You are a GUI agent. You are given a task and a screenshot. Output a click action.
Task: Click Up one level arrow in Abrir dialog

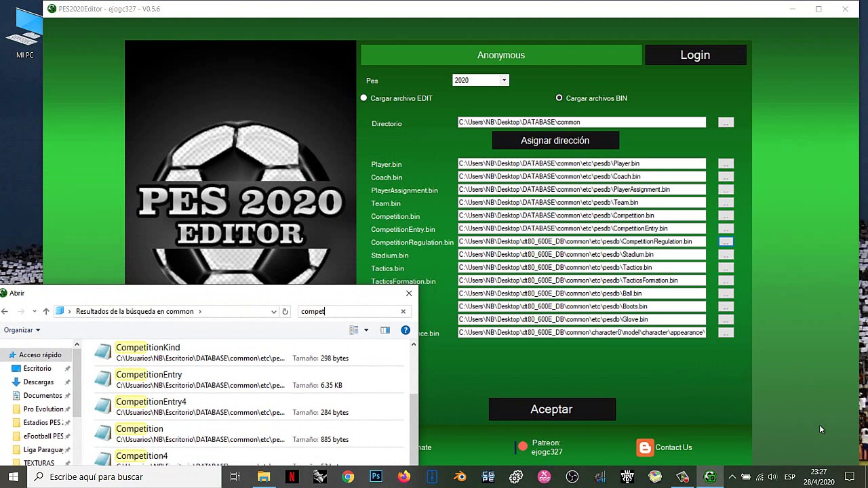[46, 311]
